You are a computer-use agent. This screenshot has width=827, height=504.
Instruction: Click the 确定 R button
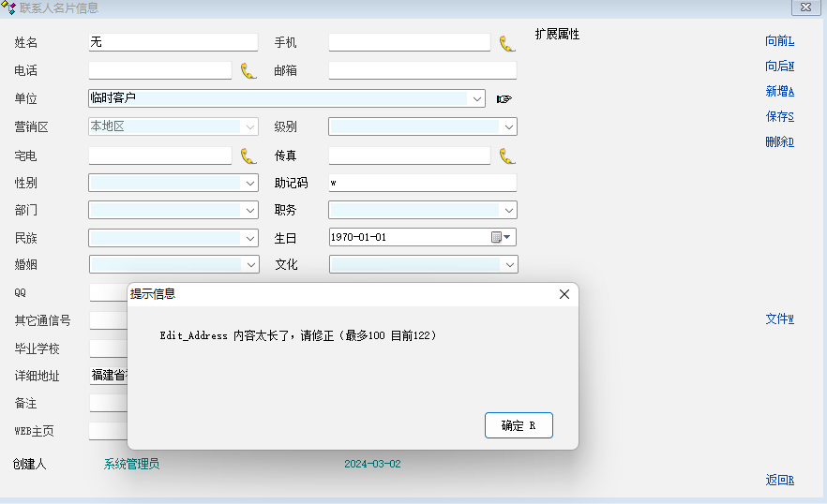pyautogui.click(x=519, y=425)
